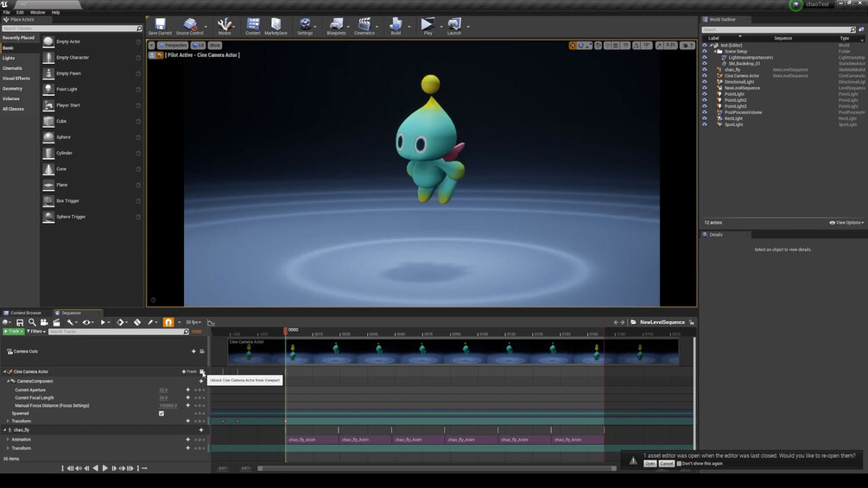Toggle PostProcessVolume visibility eye

[x=705, y=112]
